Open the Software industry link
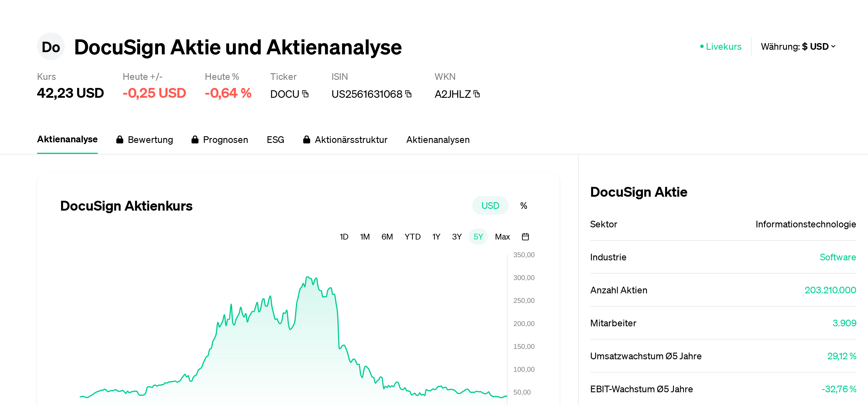868x405 pixels. pos(837,257)
